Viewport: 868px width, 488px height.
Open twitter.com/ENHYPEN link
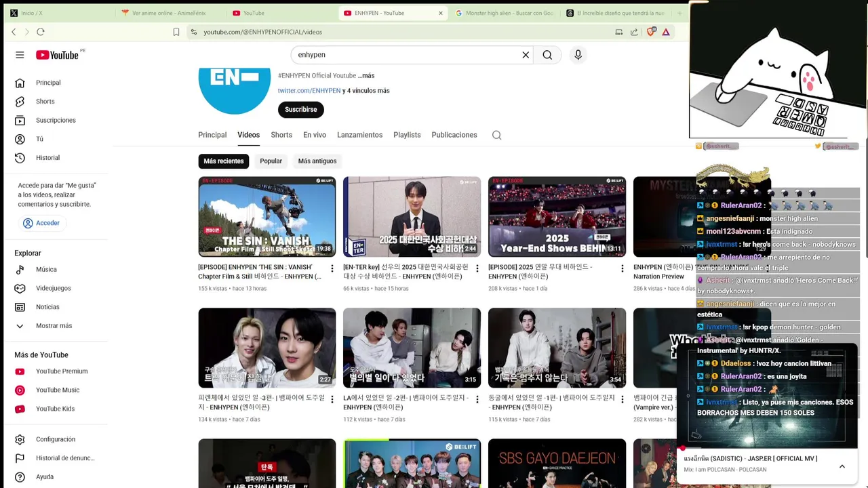point(309,91)
